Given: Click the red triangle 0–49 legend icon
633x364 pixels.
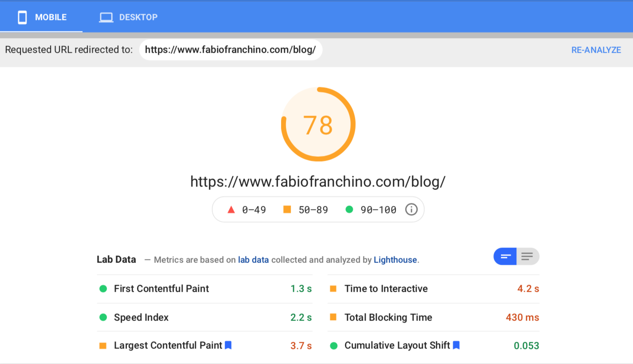Looking at the screenshot, I should pyautogui.click(x=231, y=209).
